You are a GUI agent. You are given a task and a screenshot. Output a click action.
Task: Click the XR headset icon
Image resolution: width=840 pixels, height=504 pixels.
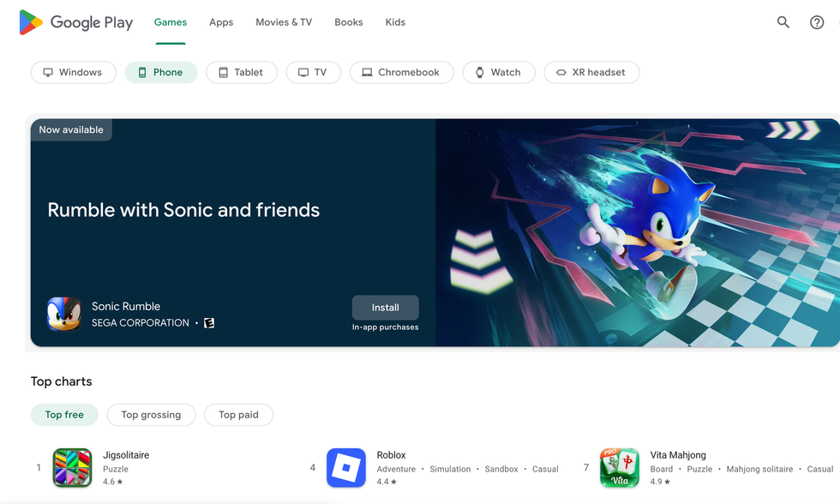pos(561,72)
